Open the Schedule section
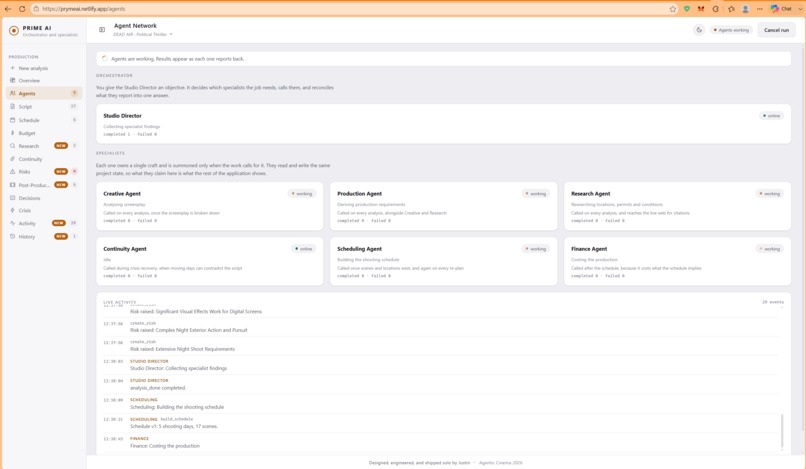This screenshot has width=806, height=469. 43,120
